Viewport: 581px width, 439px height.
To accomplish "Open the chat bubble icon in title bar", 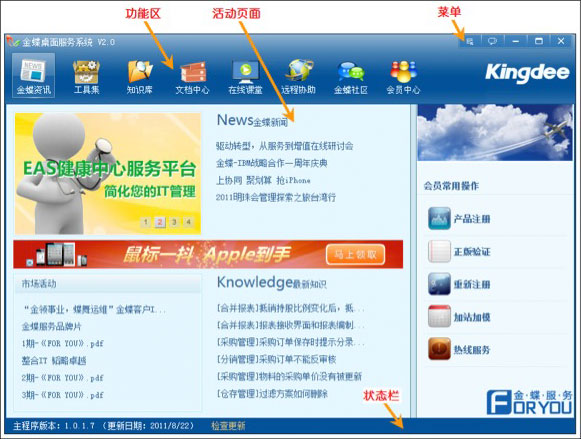I will coord(492,41).
